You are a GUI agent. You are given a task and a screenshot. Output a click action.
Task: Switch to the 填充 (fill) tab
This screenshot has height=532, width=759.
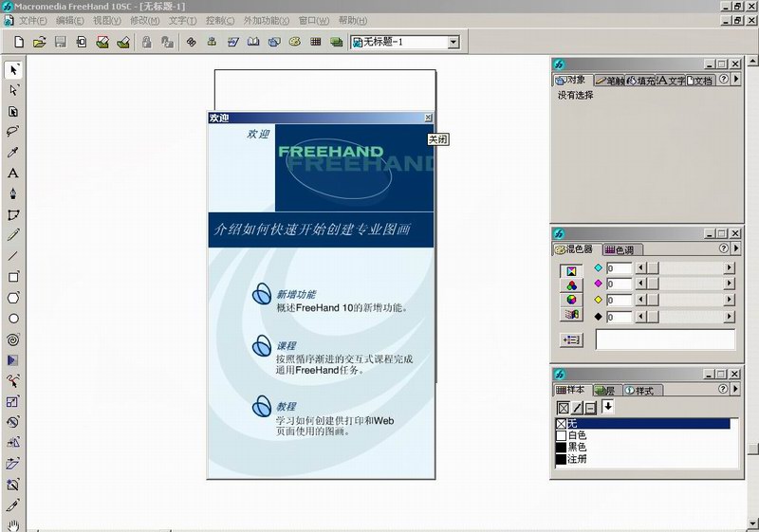tap(640, 81)
